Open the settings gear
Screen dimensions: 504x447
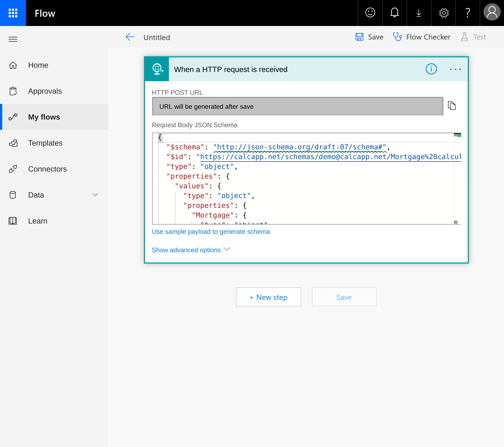tap(444, 13)
